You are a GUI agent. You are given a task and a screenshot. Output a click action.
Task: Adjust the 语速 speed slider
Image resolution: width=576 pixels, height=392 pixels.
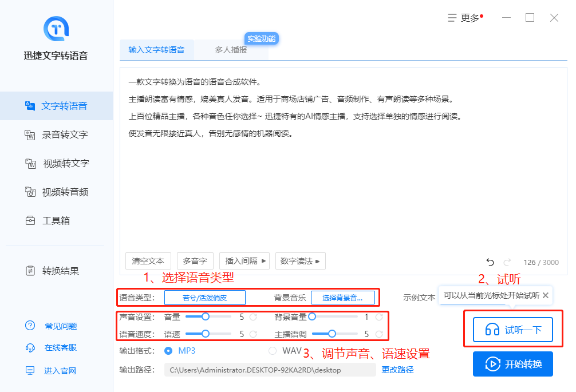tap(208, 334)
